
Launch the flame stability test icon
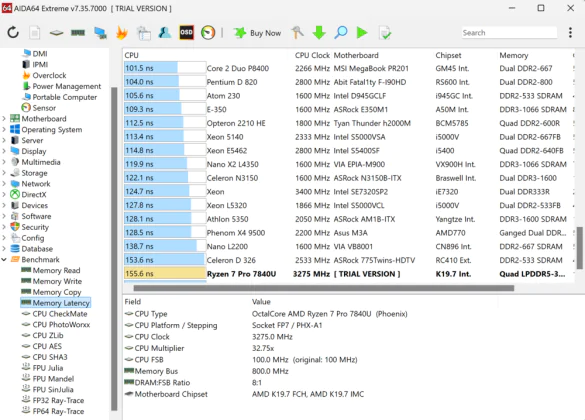click(122, 33)
